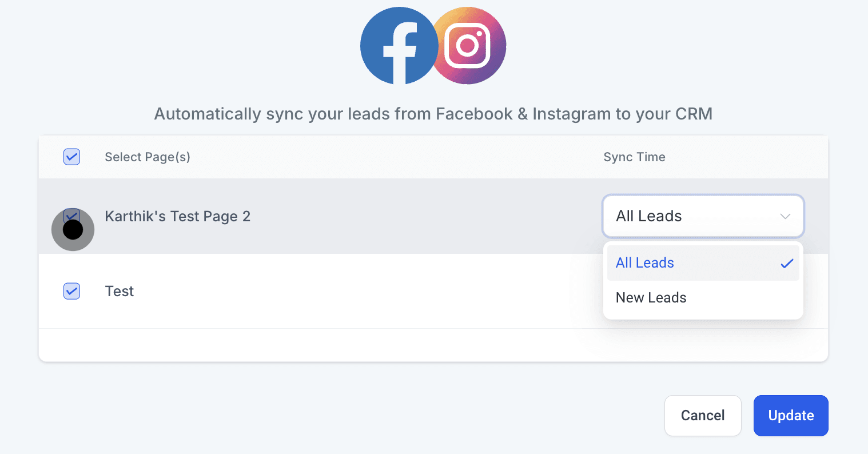Click the chevron arrow in Sync Time box
Image resolution: width=868 pixels, height=454 pixels.
pyautogui.click(x=785, y=216)
